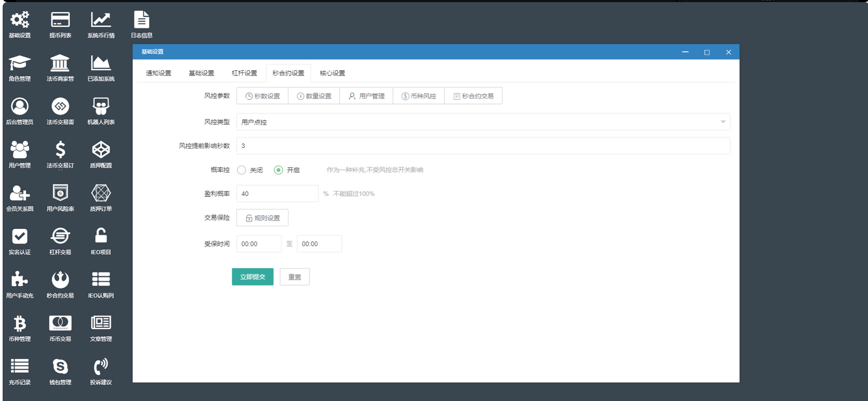Open the 文章管理 newspaper icon
Screen dimensions: 868x401
pos(101,323)
